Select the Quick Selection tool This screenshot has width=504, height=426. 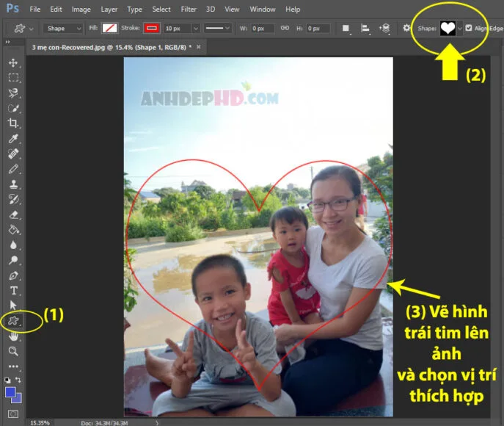(x=13, y=108)
